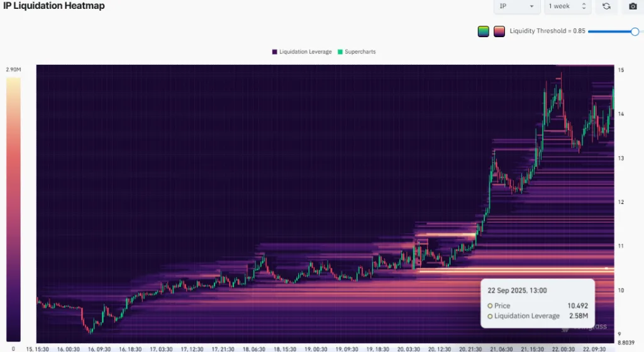The width and height of the screenshot is (644, 352).
Task: Take a screenshot with the camera icon
Action: tap(633, 6)
